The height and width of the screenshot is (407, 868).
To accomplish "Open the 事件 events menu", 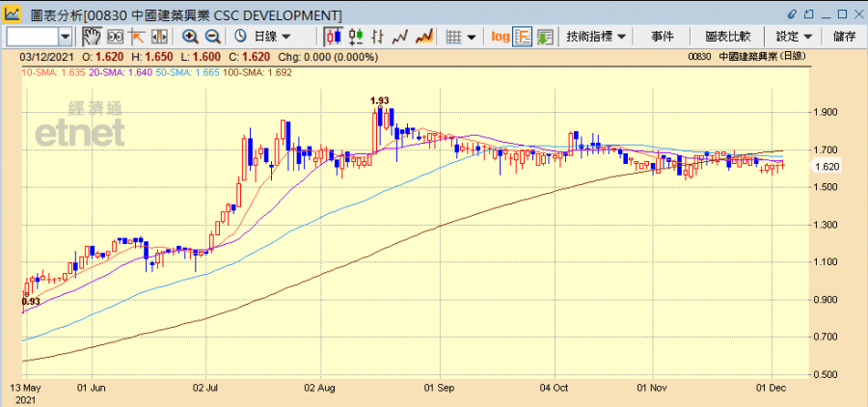I will click(x=663, y=37).
